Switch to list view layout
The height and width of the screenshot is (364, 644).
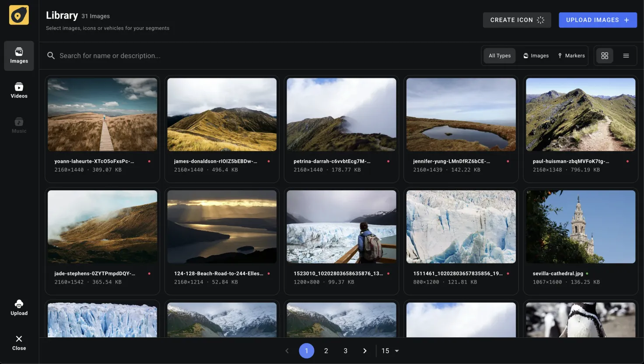[626, 56]
